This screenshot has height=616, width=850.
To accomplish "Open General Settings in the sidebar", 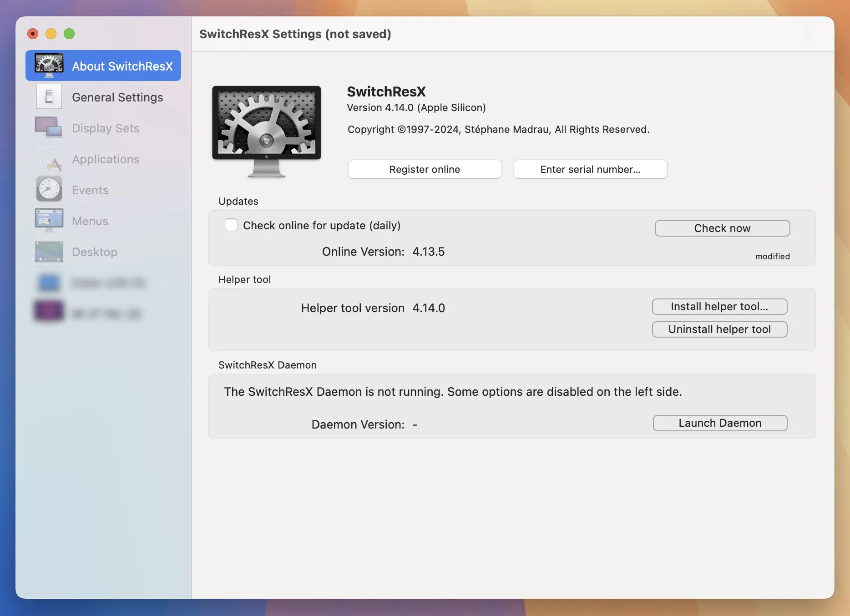I will click(x=103, y=97).
